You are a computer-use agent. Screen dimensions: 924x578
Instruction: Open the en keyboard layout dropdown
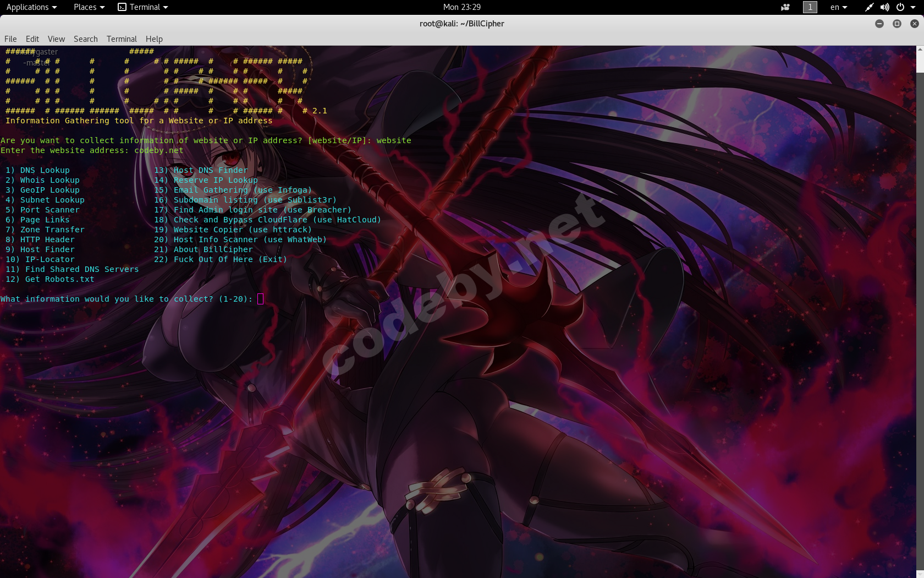[839, 7]
